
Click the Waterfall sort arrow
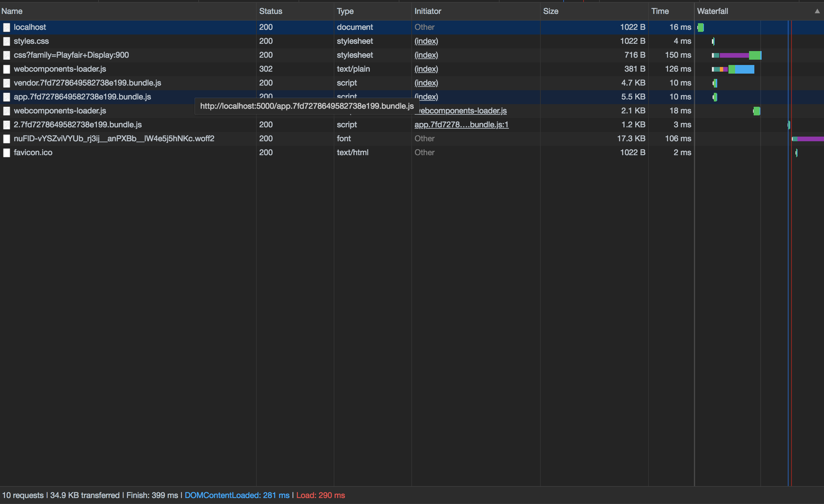pos(817,11)
